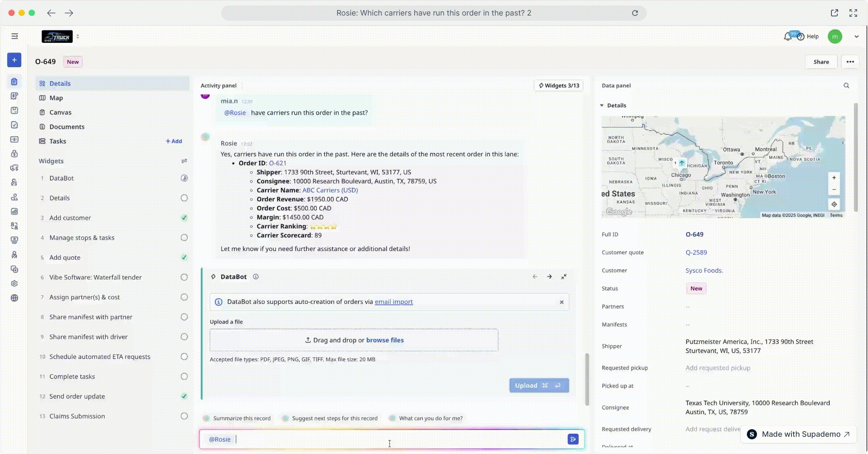Collapse the DataBot widget
868x454 pixels.
coord(564,277)
